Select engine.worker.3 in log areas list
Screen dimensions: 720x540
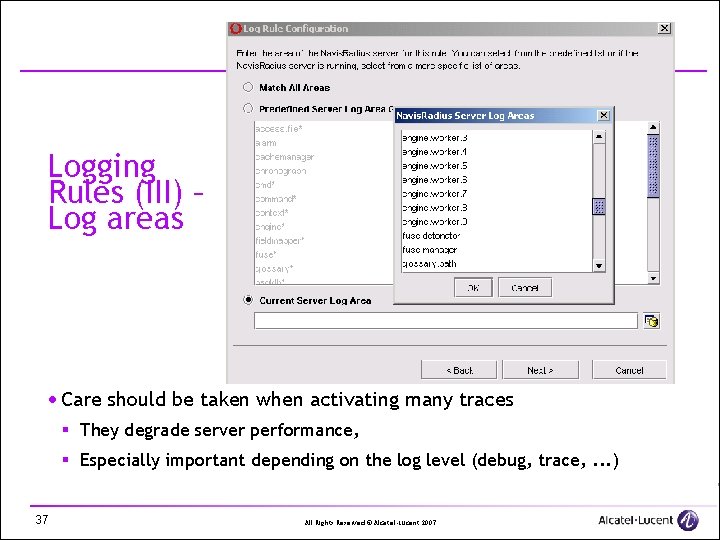click(x=435, y=138)
